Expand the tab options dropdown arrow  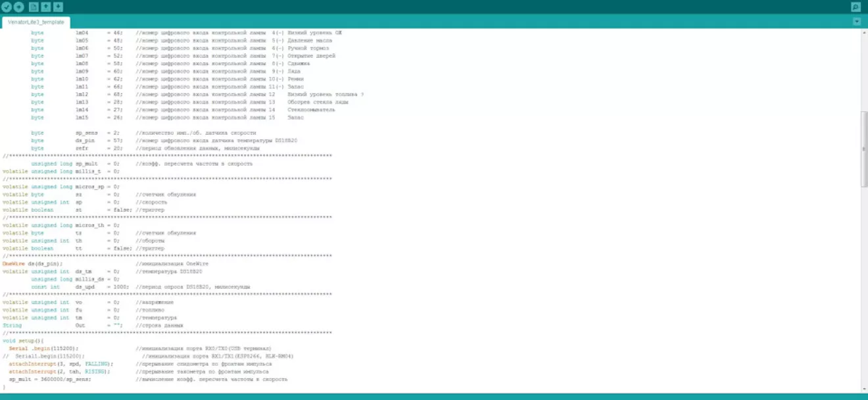856,22
